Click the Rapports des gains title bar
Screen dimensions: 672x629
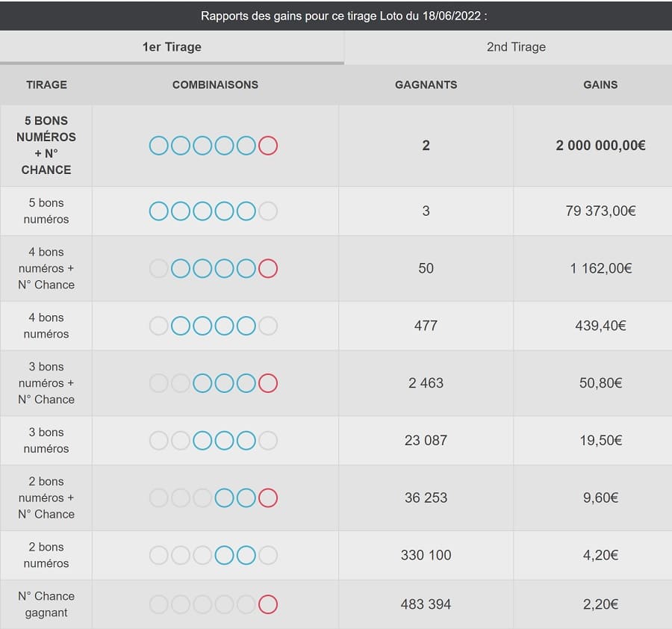(x=336, y=16)
